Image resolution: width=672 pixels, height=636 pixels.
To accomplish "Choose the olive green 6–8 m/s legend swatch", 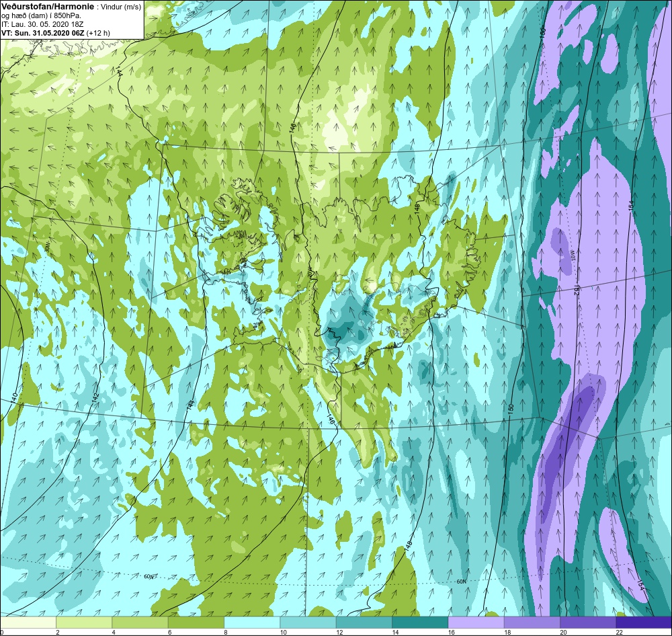I will coord(196,622).
